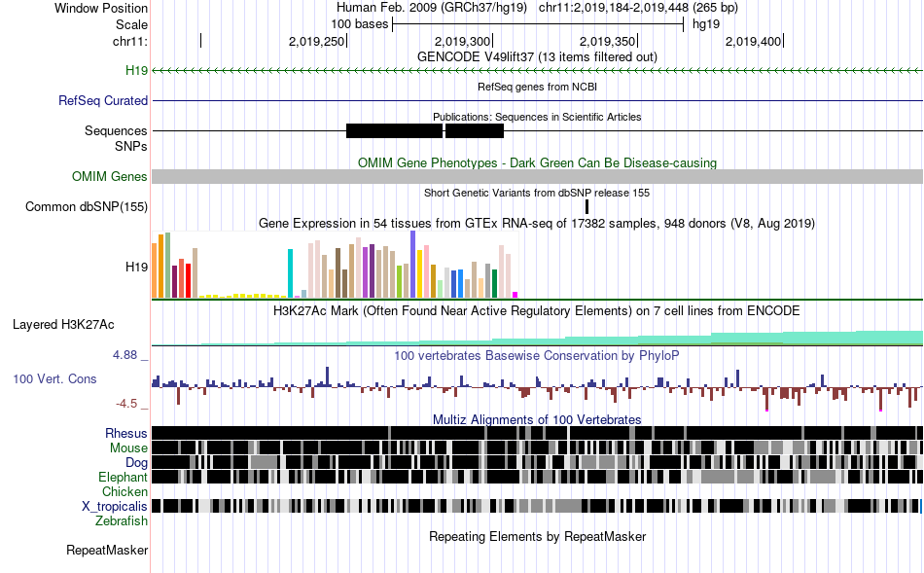Open Publications: Sequences in Scientific Articles title
Screen dimensions: 924x573
537,117
